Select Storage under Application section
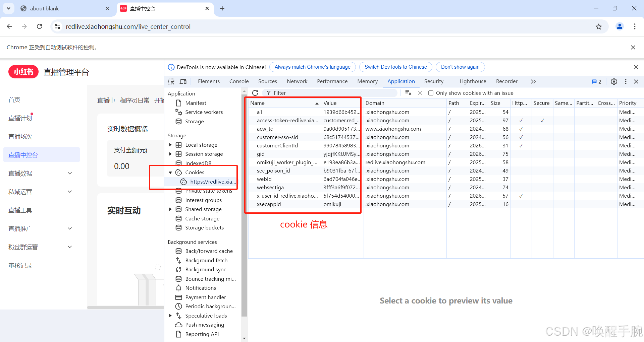 point(195,121)
